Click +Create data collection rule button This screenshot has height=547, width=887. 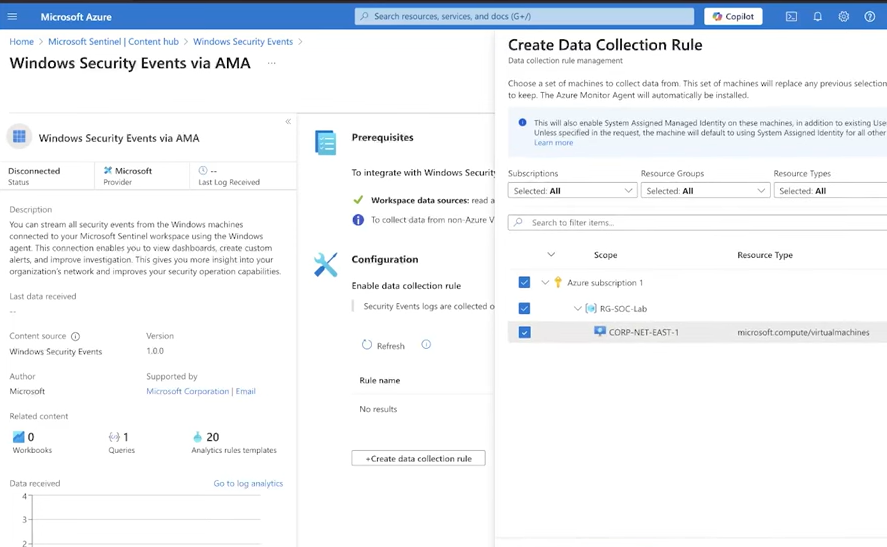419,458
